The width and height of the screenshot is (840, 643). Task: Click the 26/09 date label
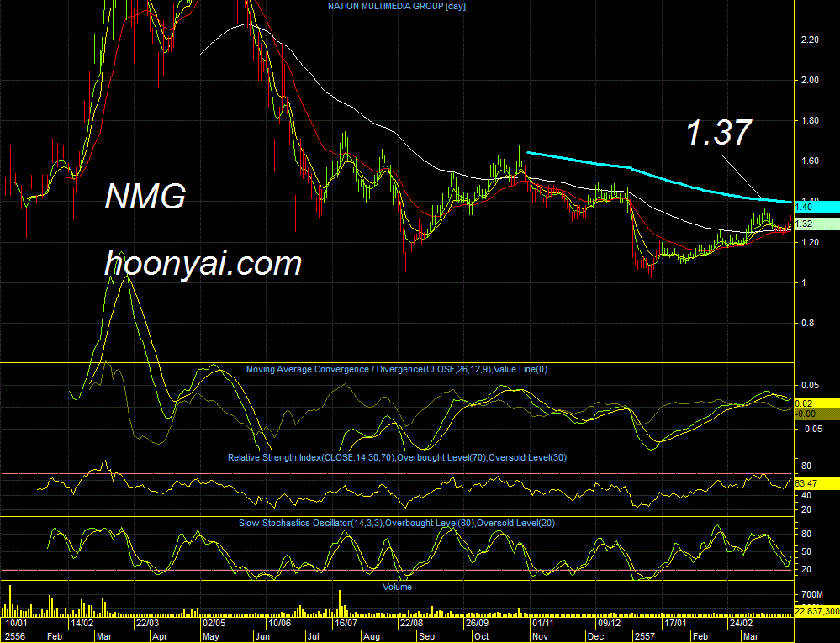(477, 624)
